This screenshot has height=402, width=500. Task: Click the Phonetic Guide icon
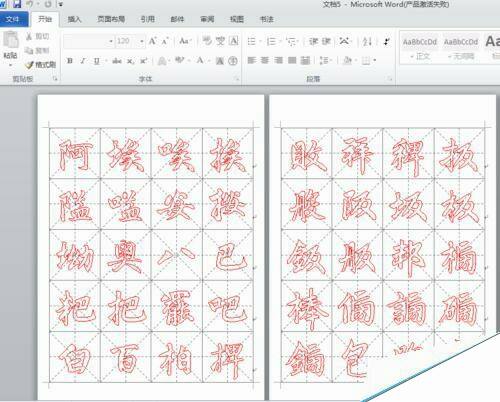220,41
